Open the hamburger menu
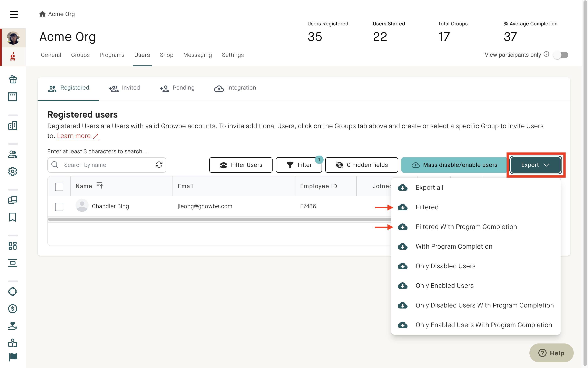 [x=14, y=14]
